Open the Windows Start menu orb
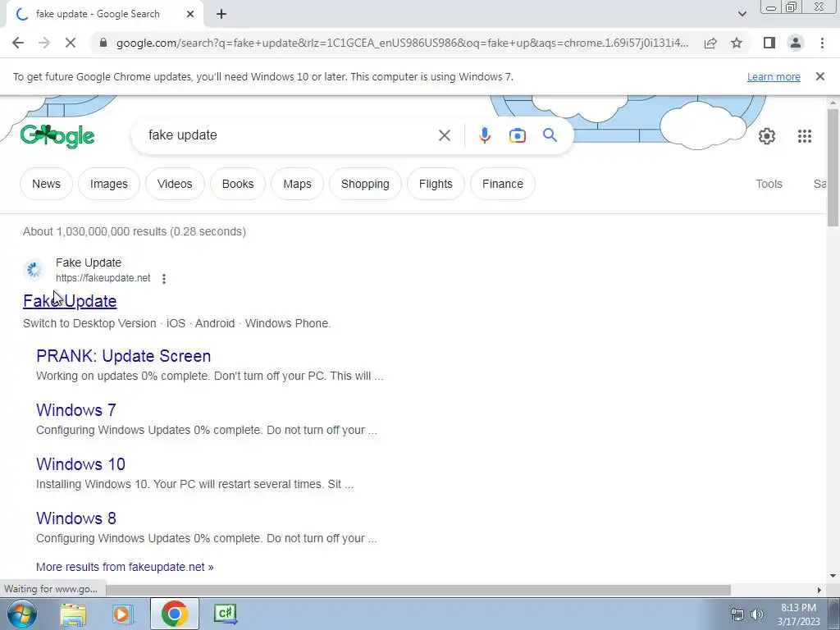 coord(21,614)
